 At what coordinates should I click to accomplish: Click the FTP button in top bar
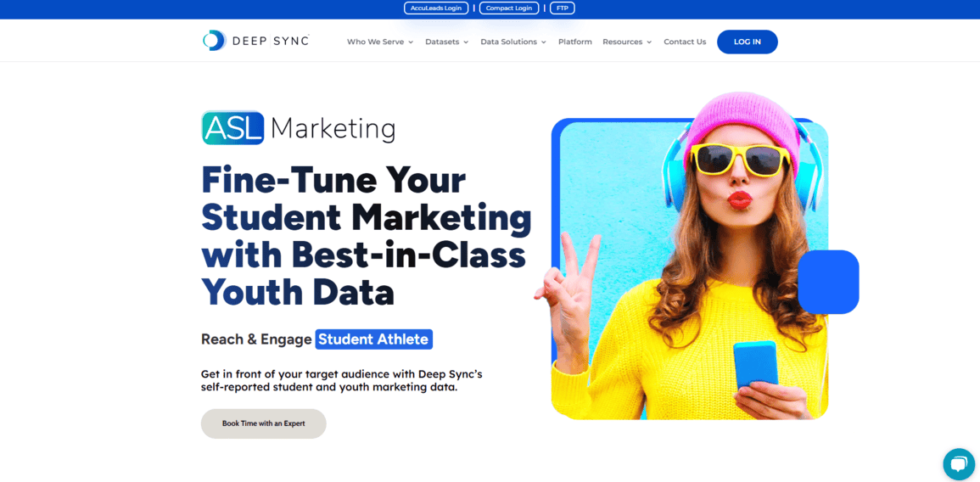click(562, 8)
